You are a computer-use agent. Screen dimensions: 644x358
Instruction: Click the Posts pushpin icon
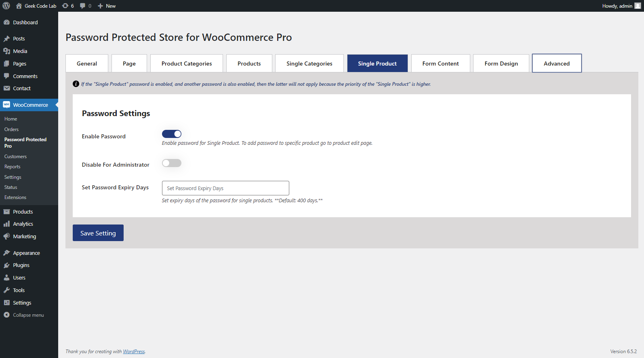click(6, 39)
